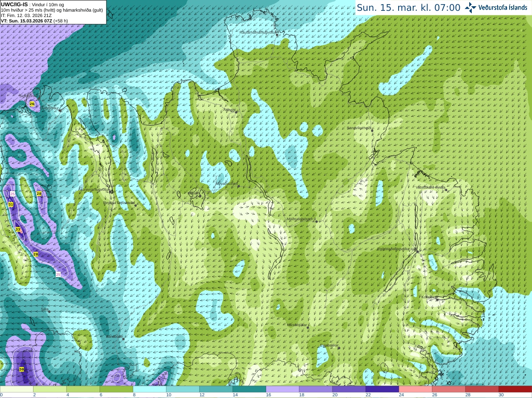
Task: Select the Ólafsfjörður station label
Action: coord(49,108)
